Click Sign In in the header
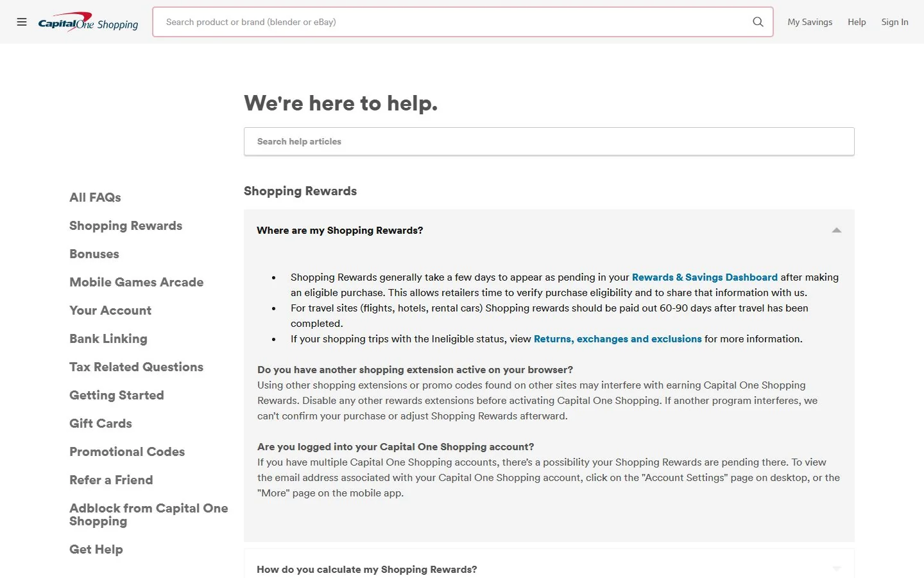Screen dimensions: 924x578 click(x=894, y=22)
